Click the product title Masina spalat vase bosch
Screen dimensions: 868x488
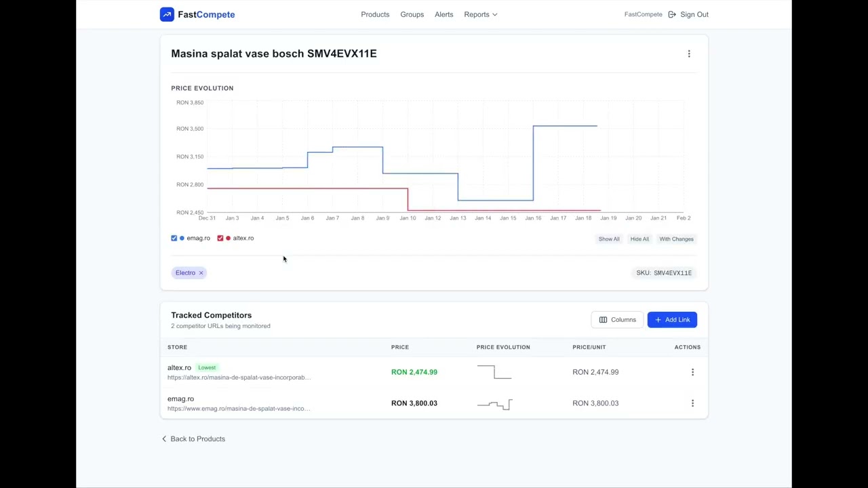[274, 54]
